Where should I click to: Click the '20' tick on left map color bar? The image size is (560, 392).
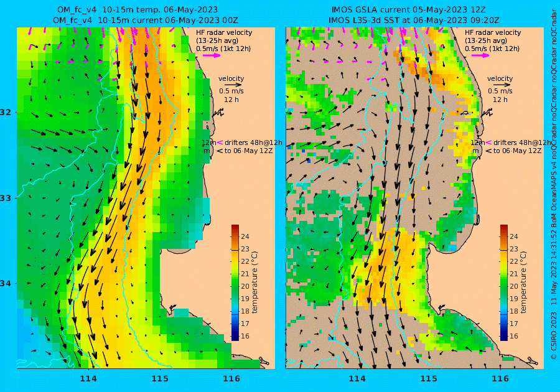click(x=245, y=286)
